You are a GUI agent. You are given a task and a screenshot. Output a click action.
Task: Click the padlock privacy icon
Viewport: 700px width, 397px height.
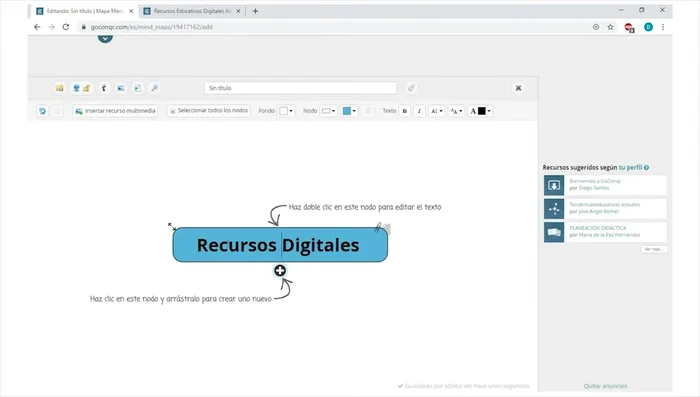click(x=86, y=88)
